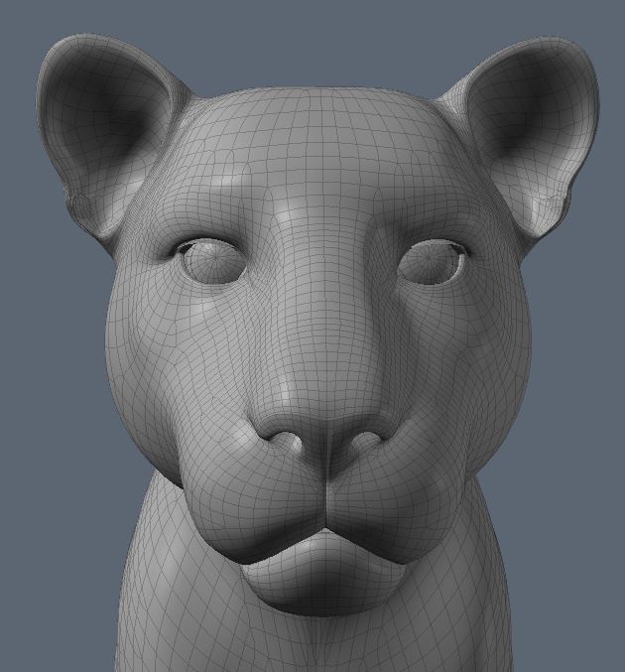Select the lion's eye on the right
The width and height of the screenshot is (625, 672).
point(433,262)
